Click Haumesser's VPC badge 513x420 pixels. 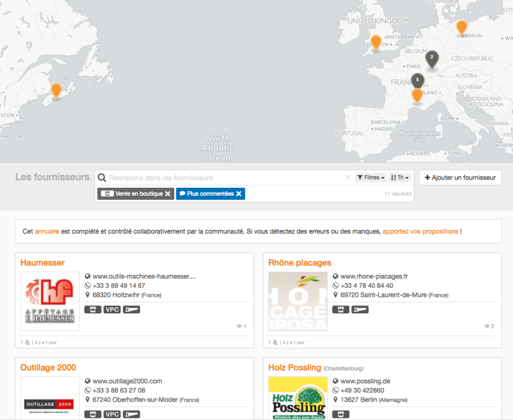point(112,309)
